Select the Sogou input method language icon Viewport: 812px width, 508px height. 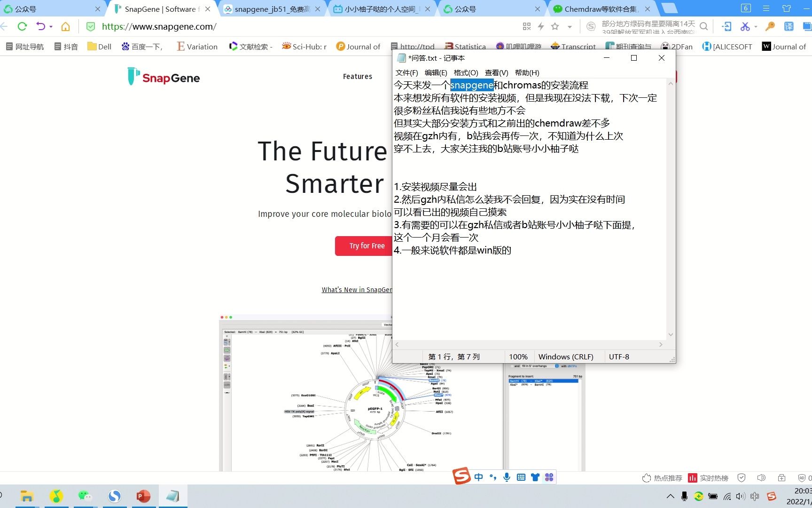click(x=478, y=477)
